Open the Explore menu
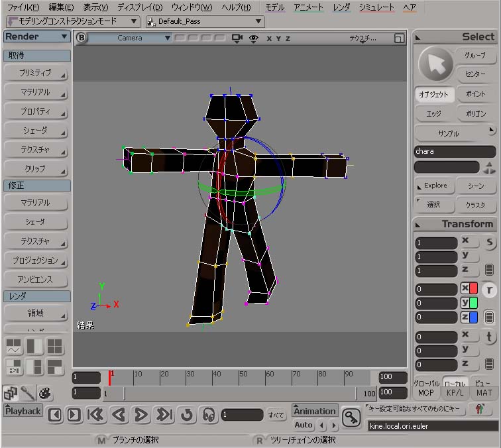 pyautogui.click(x=434, y=186)
